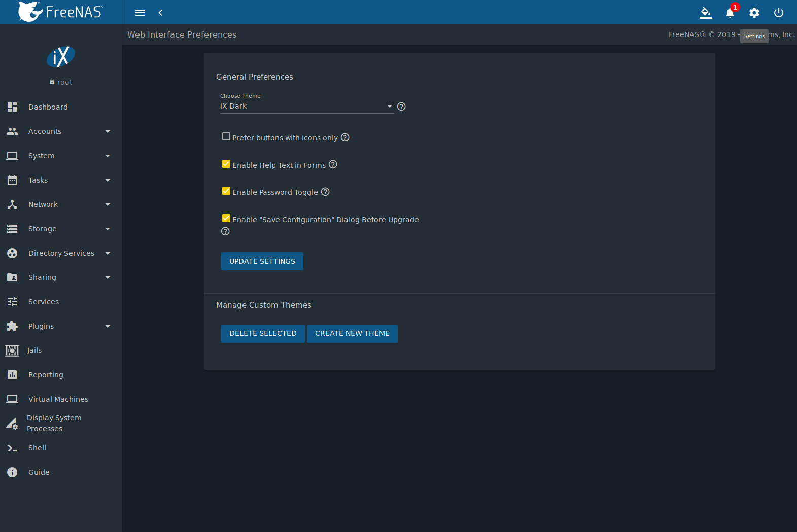Click the Sharing folder icon
The height and width of the screenshot is (532, 797).
[12, 277]
